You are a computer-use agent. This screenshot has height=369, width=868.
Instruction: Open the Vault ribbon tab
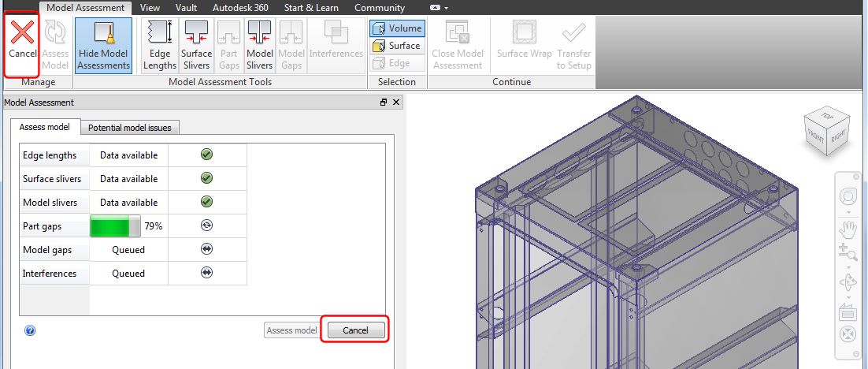(x=186, y=8)
